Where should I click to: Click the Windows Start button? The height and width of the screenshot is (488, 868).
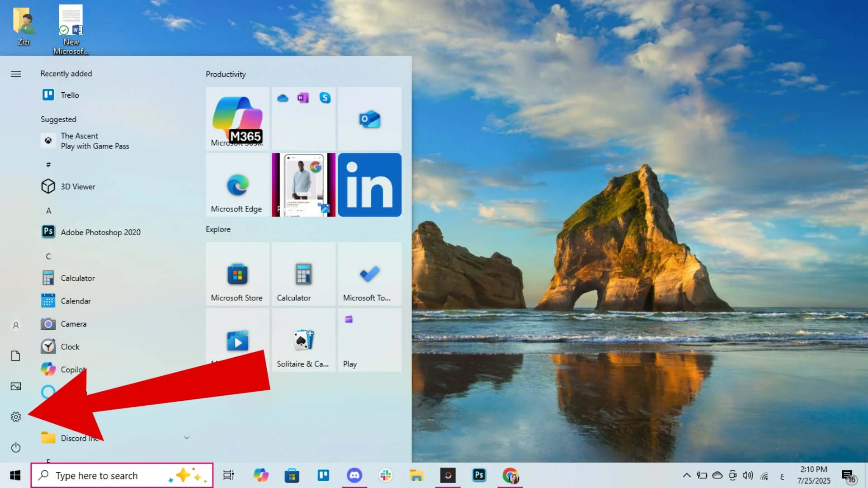click(15, 475)
